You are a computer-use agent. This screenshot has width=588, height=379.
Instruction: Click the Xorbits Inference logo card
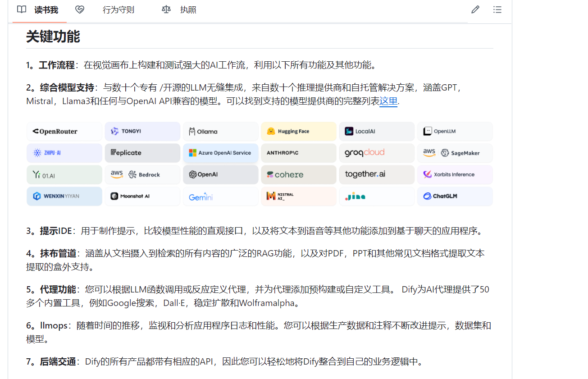pos(455,174)
